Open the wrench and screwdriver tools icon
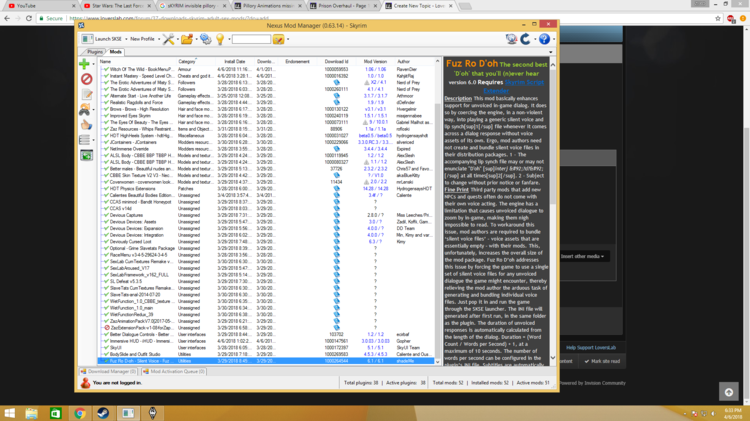 click(168, 39)
